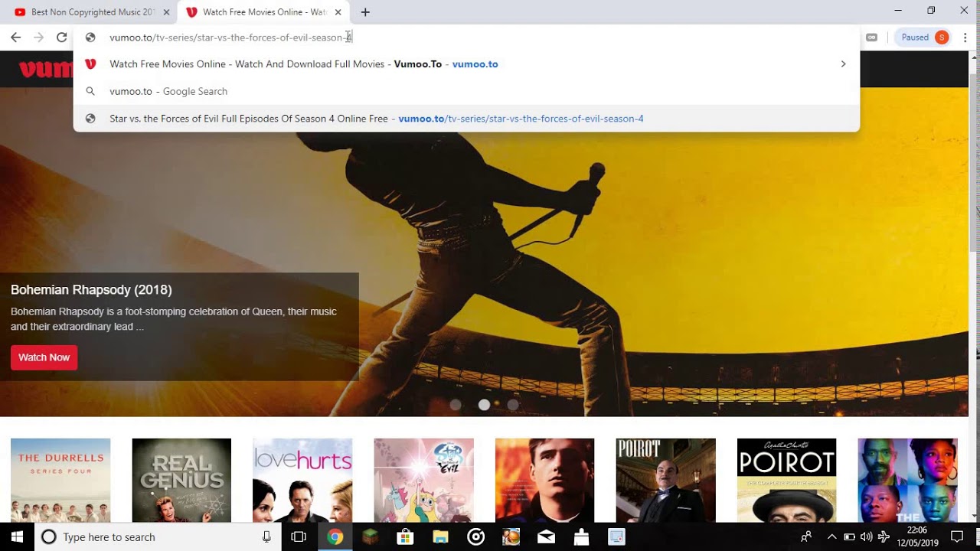Image resolution: width=980 pixels, height=551 pixels.
Task: Open the Microsoft Store taskbar icon
Action: click(x=405, y=537)
